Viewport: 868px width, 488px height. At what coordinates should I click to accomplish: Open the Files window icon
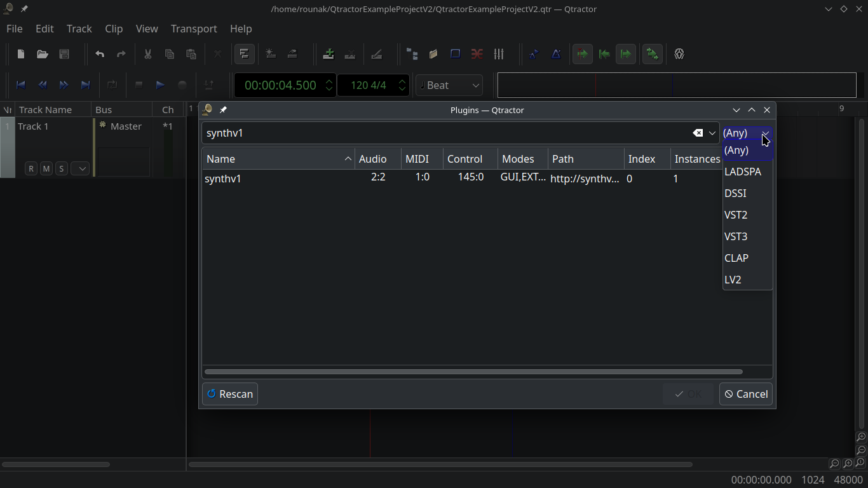point(433,54)
